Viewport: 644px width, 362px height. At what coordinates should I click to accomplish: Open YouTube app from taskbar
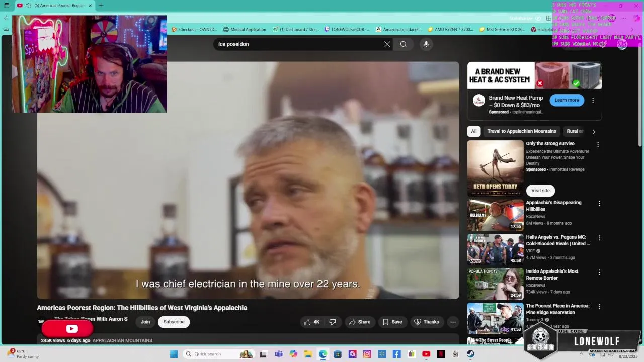click(426, 354)
